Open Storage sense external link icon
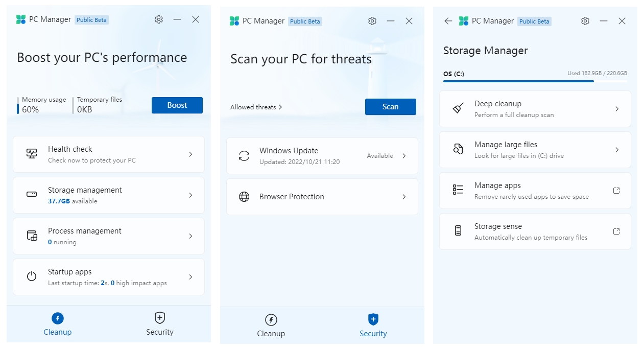 [x=616, y=231]
